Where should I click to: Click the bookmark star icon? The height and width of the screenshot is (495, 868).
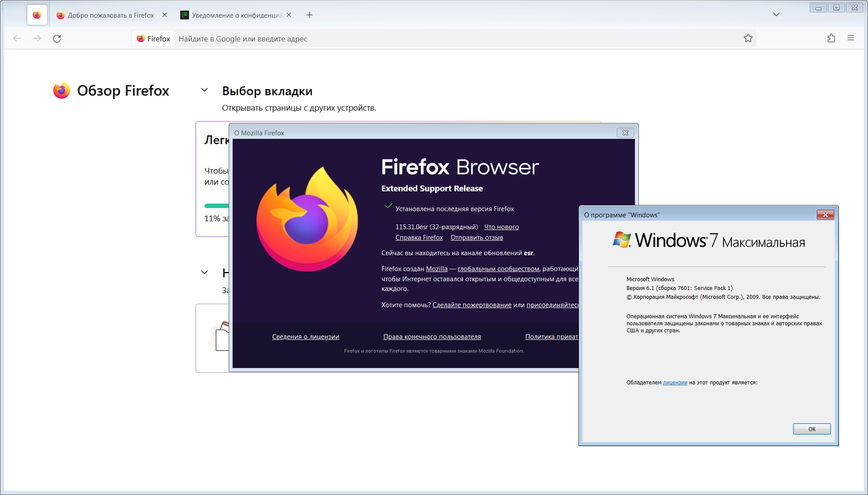(x=748, y=38)
